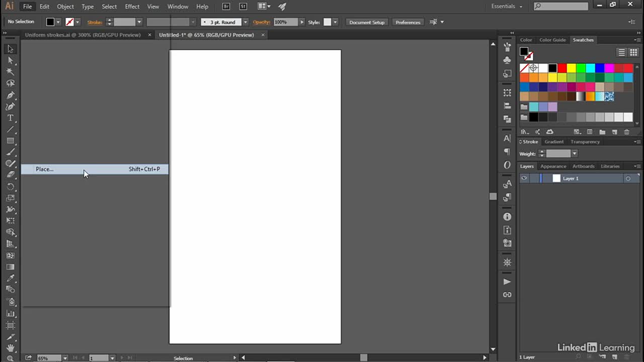Open the Stroke color dropdown
The height and width of the screenshot is (362, 644).
pyautogui.click(x=77, y=22)
